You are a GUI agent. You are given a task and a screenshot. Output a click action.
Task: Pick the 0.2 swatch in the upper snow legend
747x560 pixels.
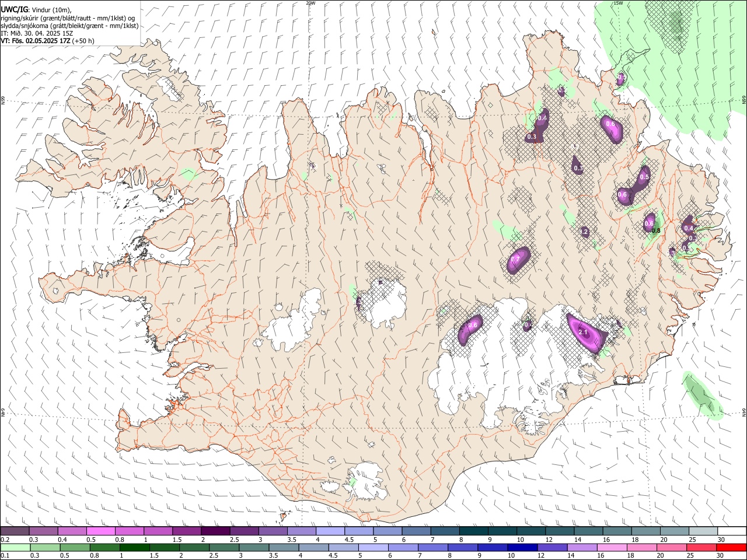pos(15,531)
